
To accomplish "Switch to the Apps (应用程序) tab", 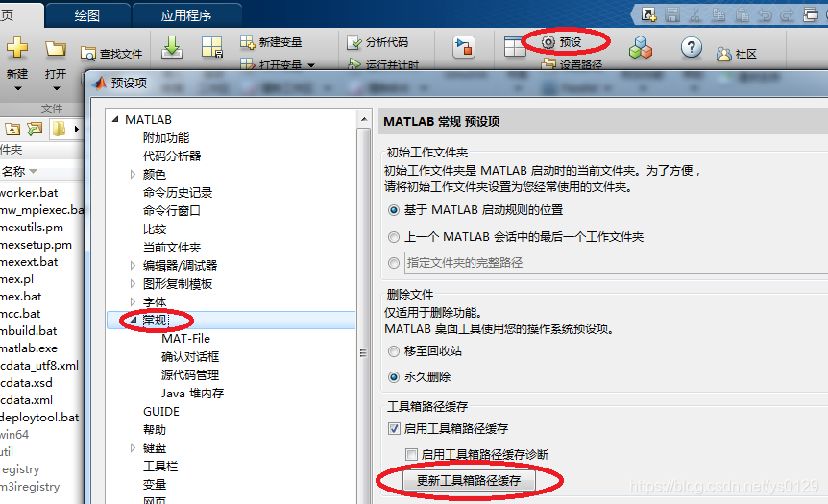I will point(186,15).
